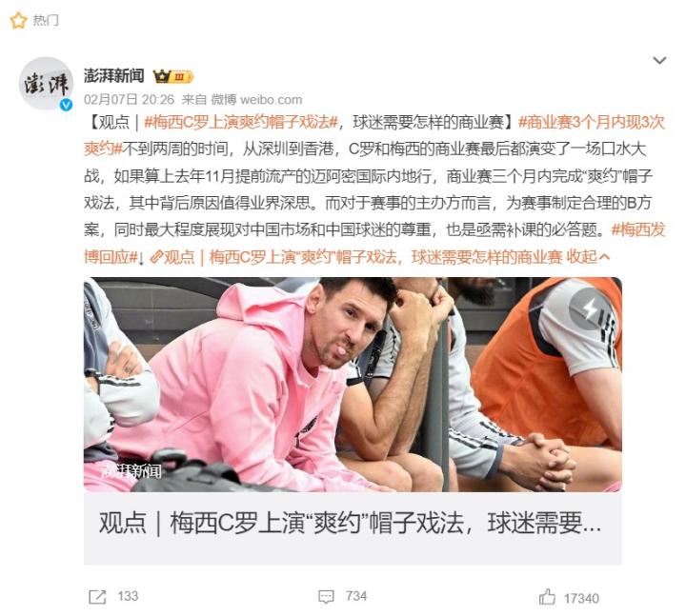Click the post timestamp 02月07日 20:26
686x616 pixels.
point(129,100)
